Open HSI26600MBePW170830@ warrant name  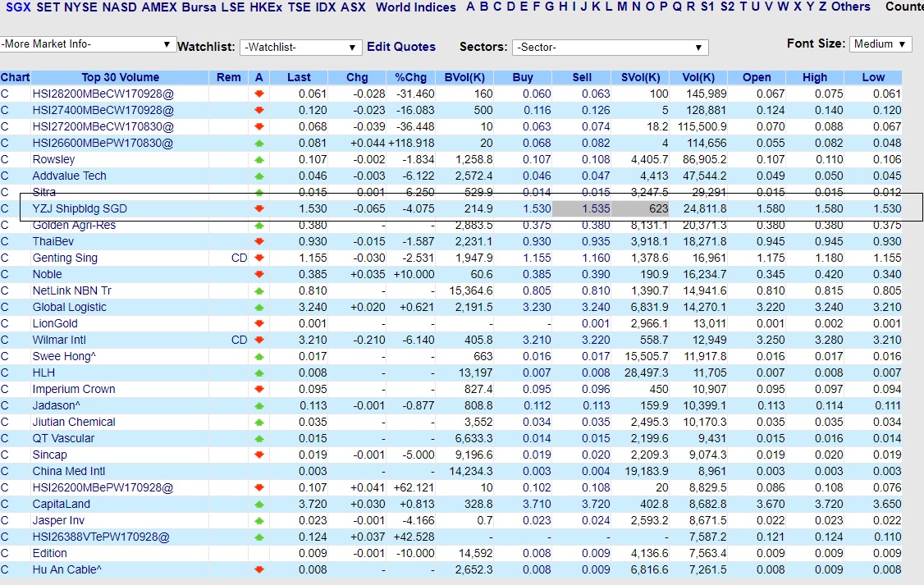[103, 143]
